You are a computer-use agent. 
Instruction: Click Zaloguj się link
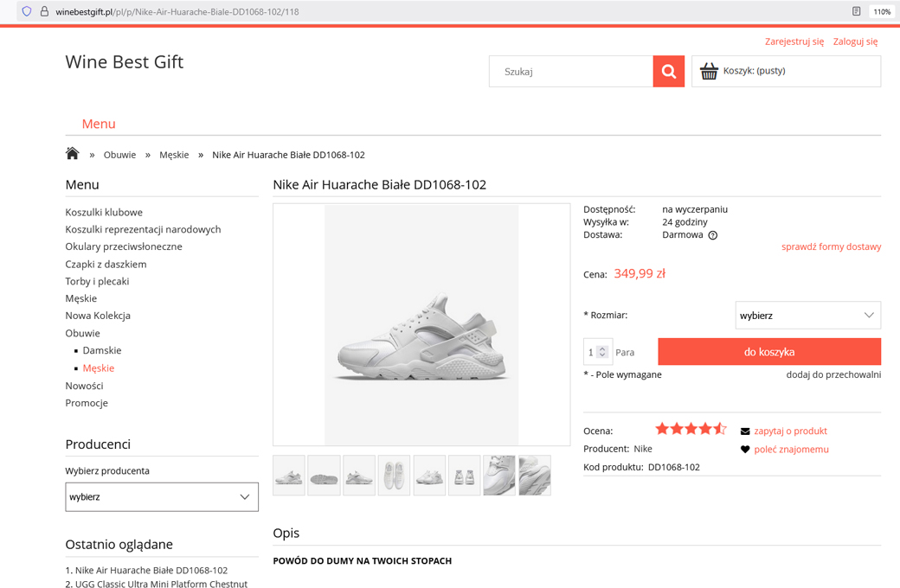click(855, 42)
